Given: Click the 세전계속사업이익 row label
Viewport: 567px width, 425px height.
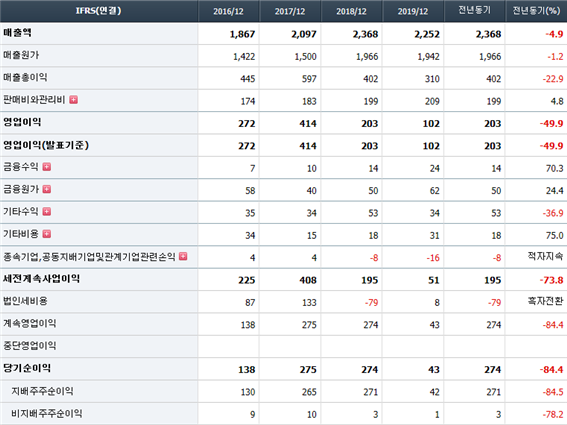Looking at the screenshot, I should tap(41, 279).
